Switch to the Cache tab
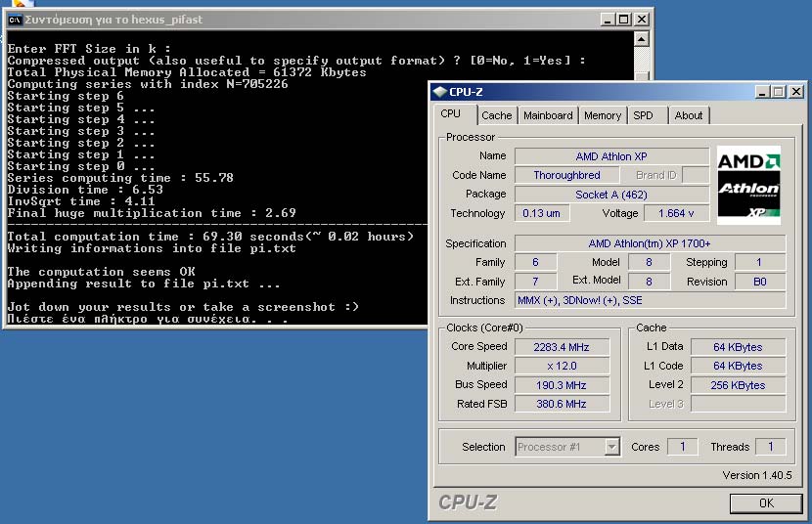 click(496, 115)
